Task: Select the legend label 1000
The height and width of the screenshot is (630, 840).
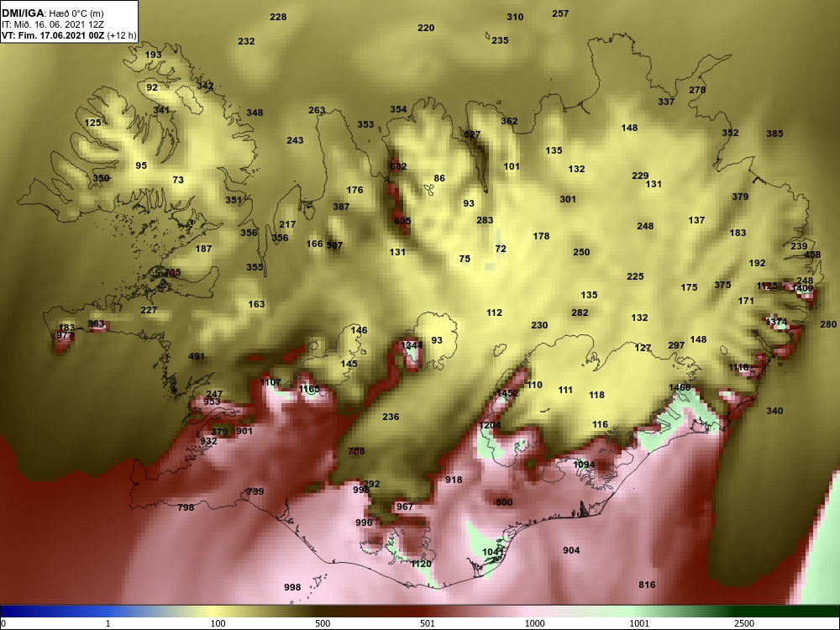Action: pyautogui.click(x=534, y=623)
